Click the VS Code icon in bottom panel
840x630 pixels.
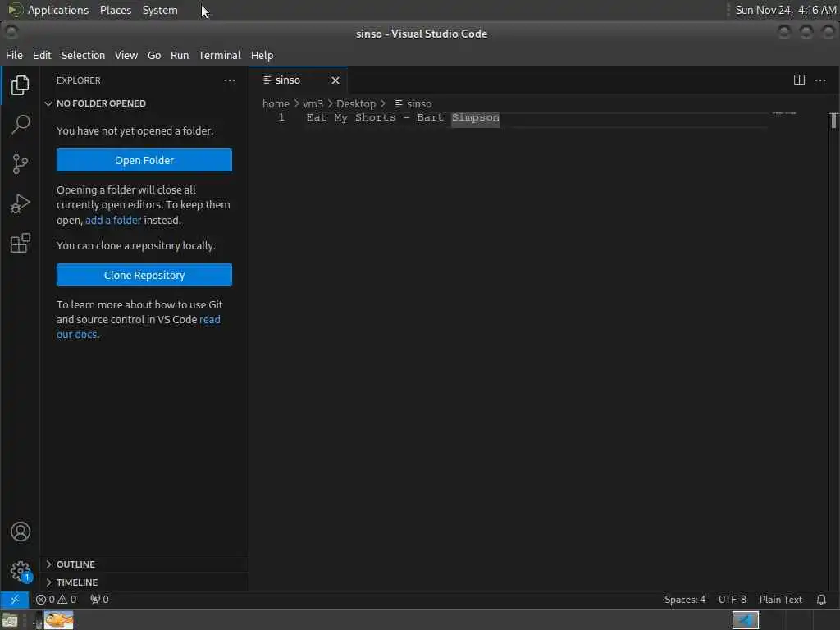click(745, 620)
